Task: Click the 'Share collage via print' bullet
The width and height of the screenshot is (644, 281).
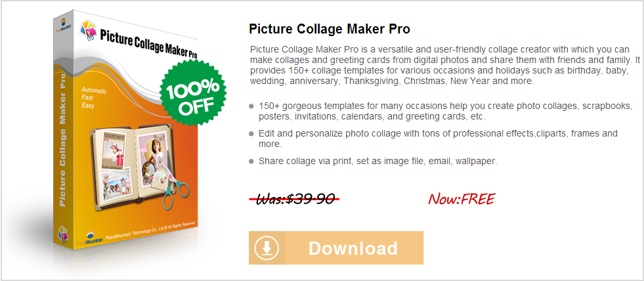Action: (378, 161)
